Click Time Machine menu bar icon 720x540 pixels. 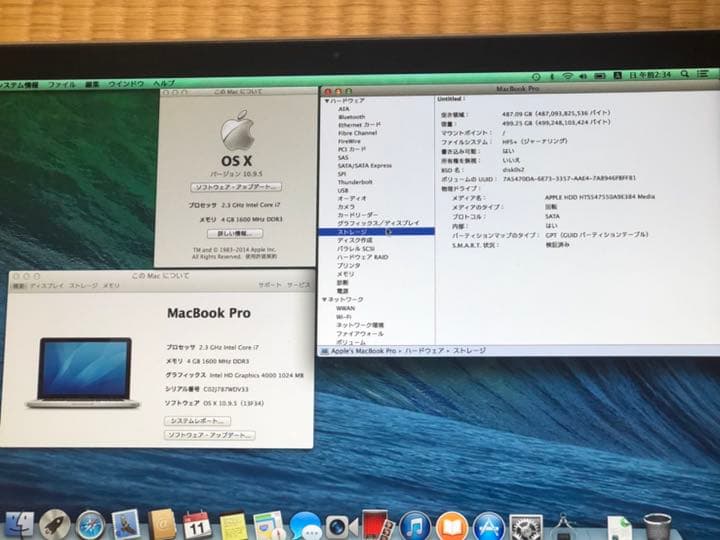536,77
